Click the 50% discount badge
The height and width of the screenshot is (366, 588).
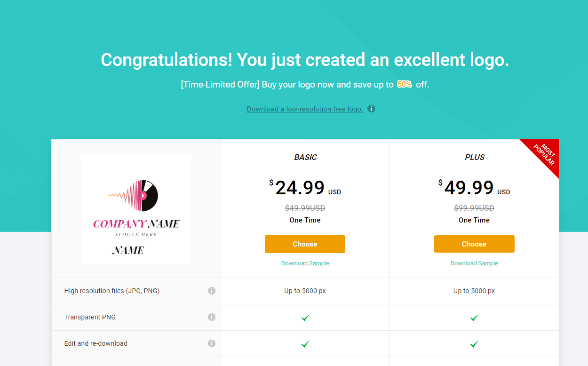(405, 85)
